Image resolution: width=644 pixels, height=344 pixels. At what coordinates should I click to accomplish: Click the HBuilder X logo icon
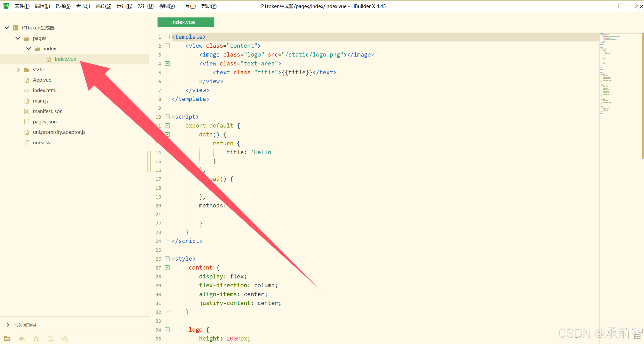pos(6,6)
